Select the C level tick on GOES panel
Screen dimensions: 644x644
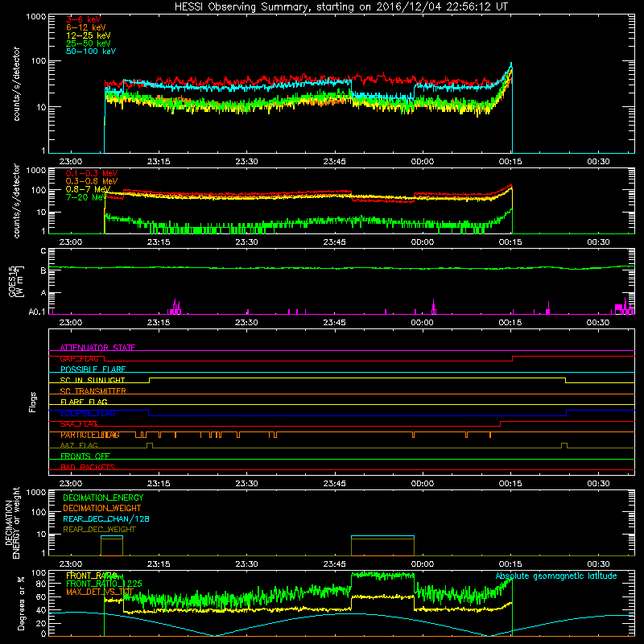pyautogui.click(x=43, y=250)
